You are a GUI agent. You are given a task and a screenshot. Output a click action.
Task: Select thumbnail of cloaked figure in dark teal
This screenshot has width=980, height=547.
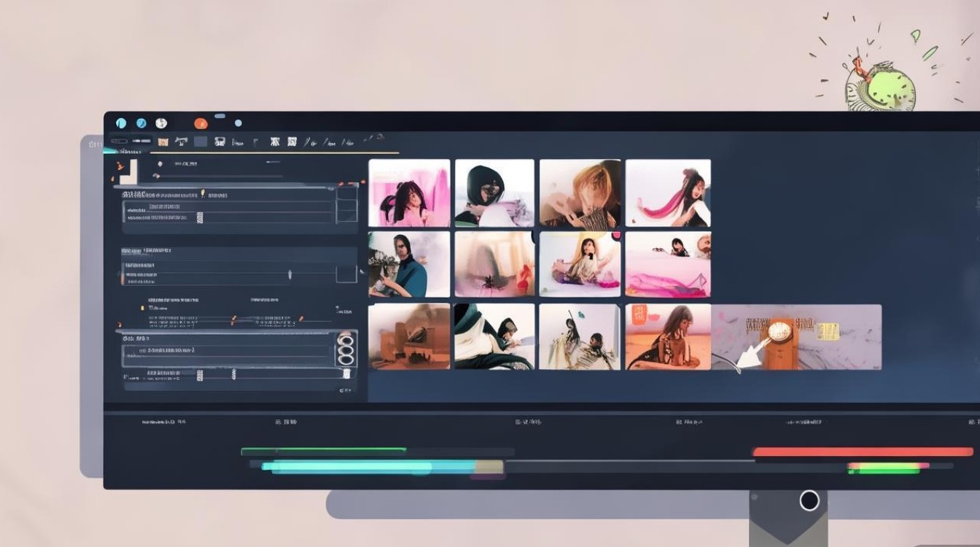[494, 336]
